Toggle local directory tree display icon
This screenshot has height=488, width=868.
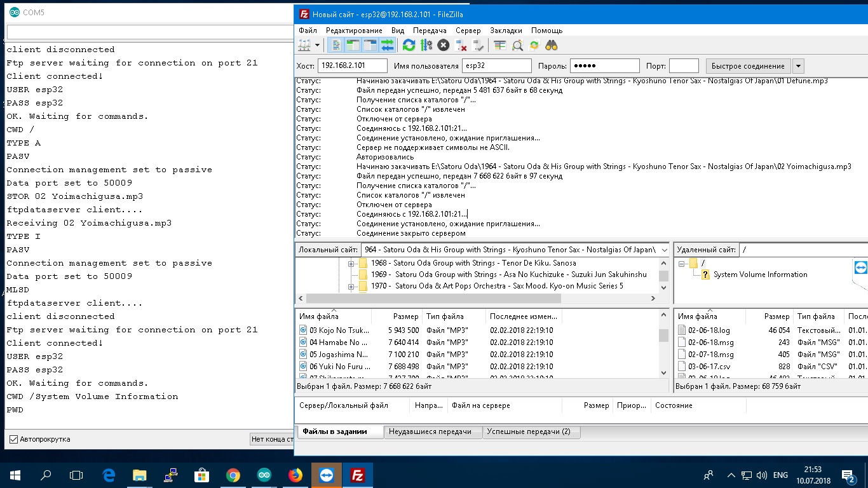pyautogui.click(x=353, y=45)
